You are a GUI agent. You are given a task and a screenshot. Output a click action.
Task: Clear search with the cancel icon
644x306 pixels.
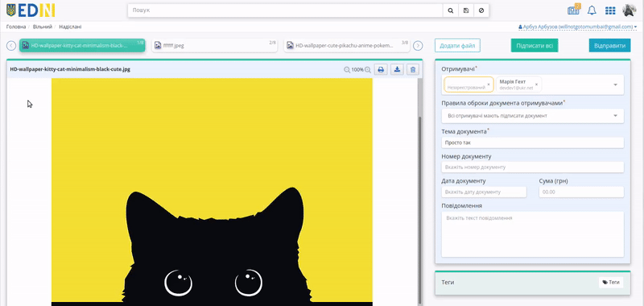481,10
